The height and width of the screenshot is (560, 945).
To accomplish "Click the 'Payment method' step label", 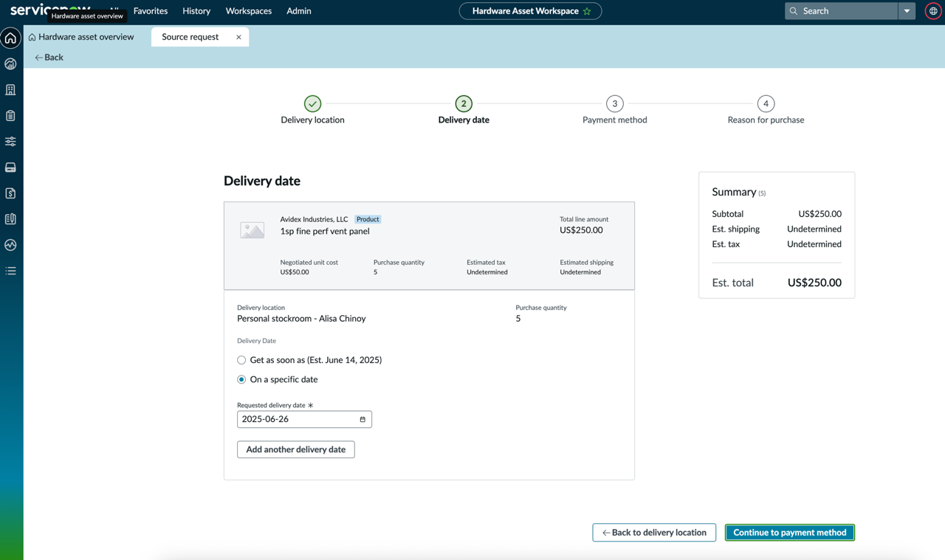I will pyautogui.click(x=614, y=120).
